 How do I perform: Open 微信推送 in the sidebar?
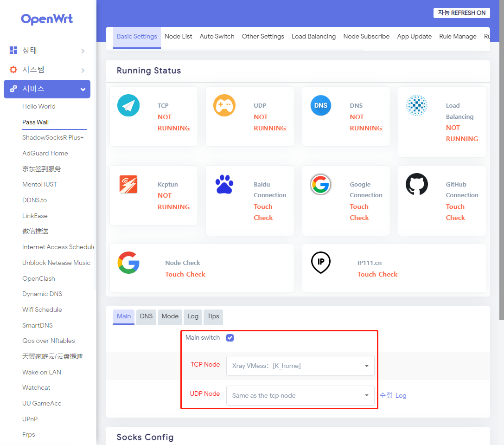pyautogui.click(x=35, y=232)
